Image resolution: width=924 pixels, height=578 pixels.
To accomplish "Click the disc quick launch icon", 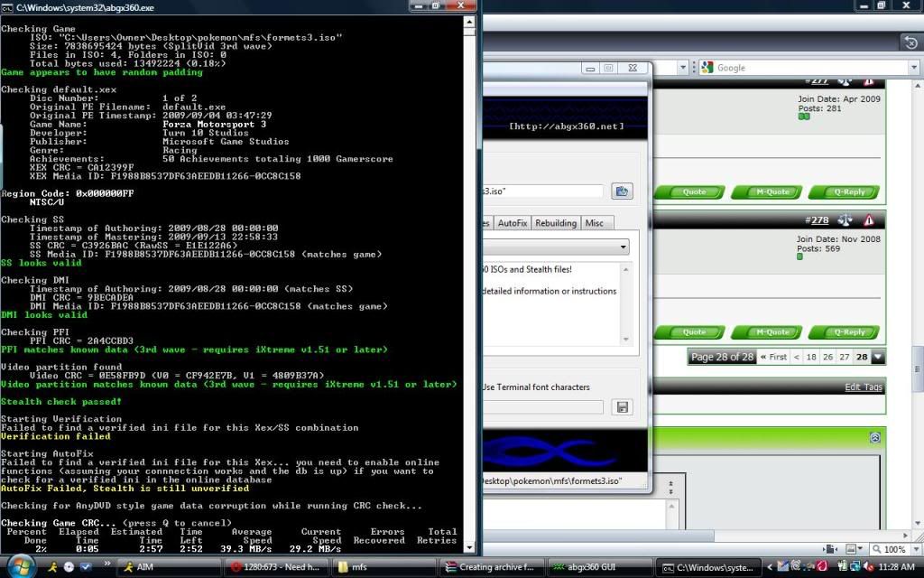I will click(x=69, y=567).
